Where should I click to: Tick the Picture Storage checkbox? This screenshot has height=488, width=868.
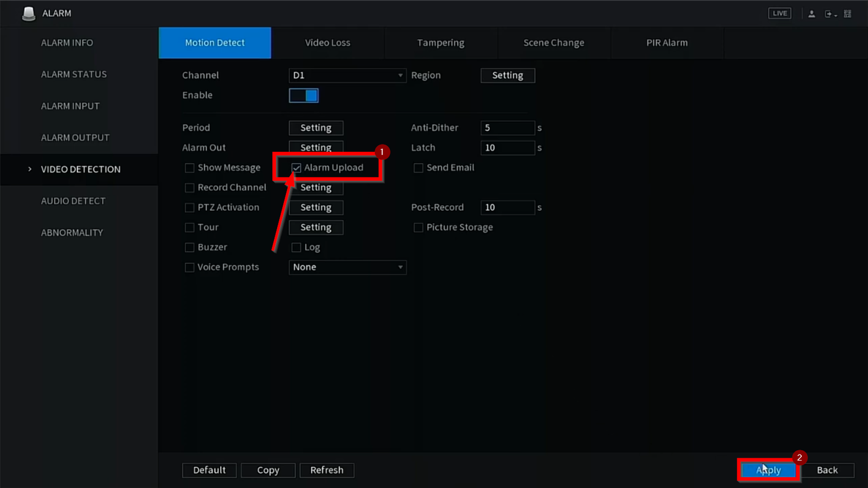[418, 228]
